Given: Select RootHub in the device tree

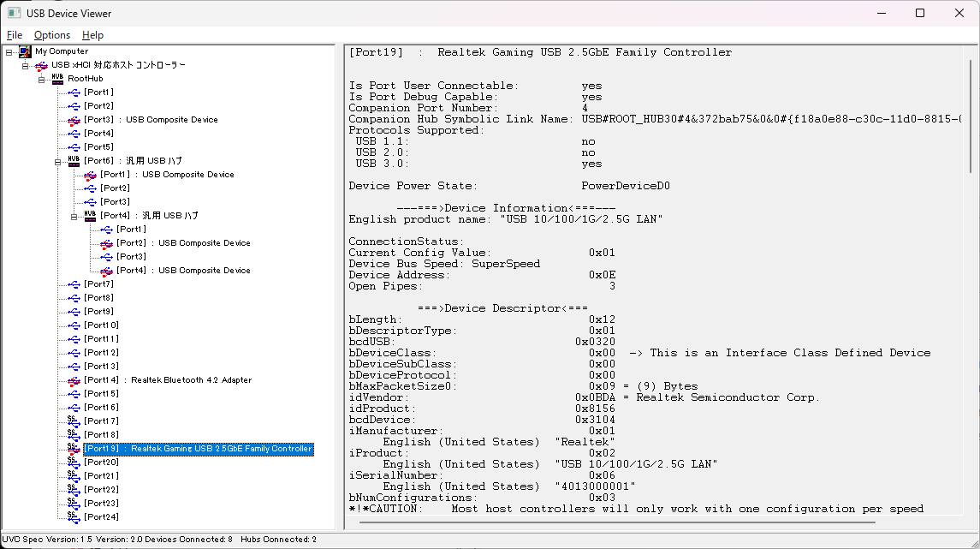Looking at the screenshot, I should 85,79.
